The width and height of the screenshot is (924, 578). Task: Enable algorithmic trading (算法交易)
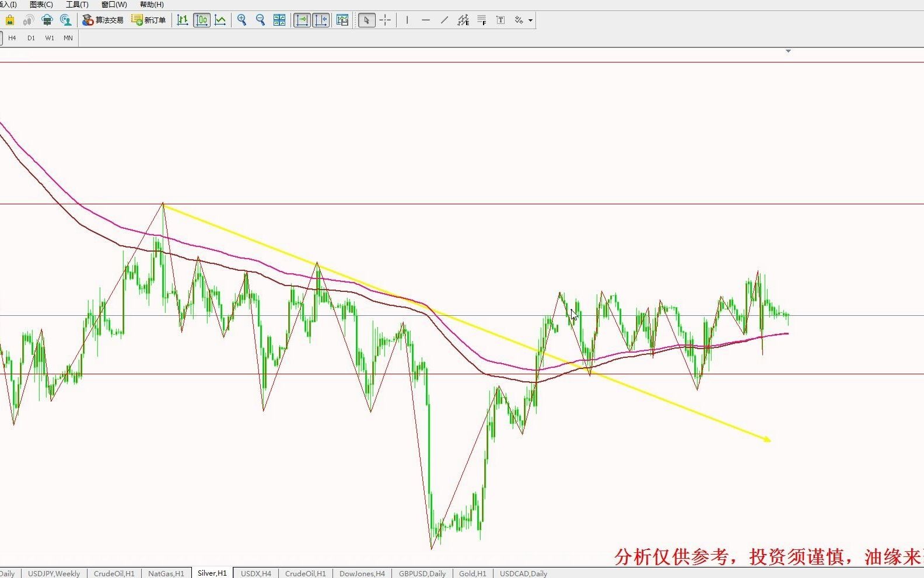click(x=103, y=20)
